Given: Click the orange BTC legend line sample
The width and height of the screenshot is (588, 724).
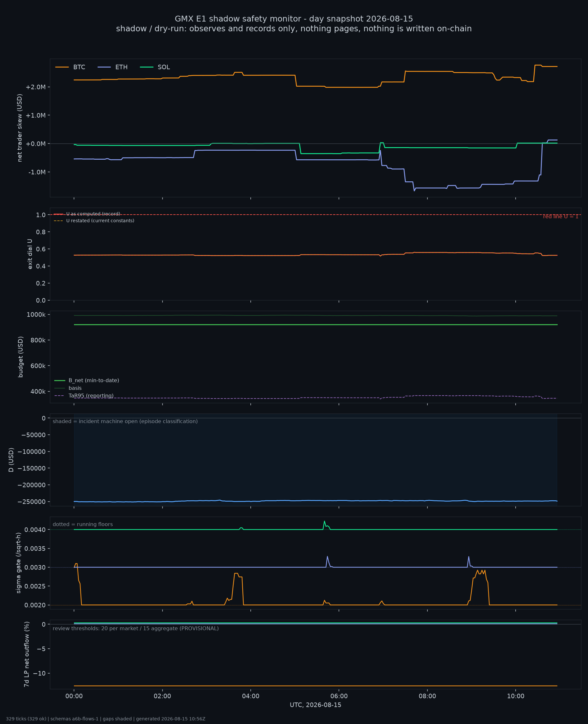Looking at the screenshot, I should [x=62, y=67].
